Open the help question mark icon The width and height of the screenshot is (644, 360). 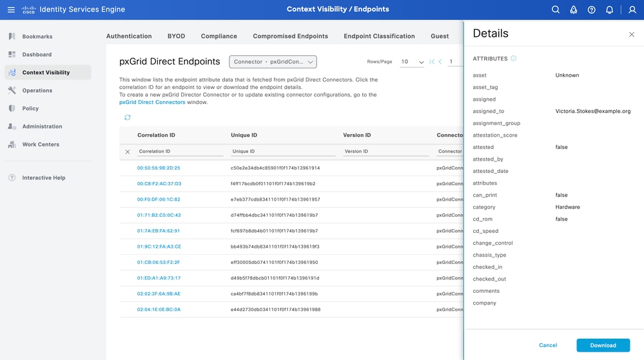(x=591, y=10)
